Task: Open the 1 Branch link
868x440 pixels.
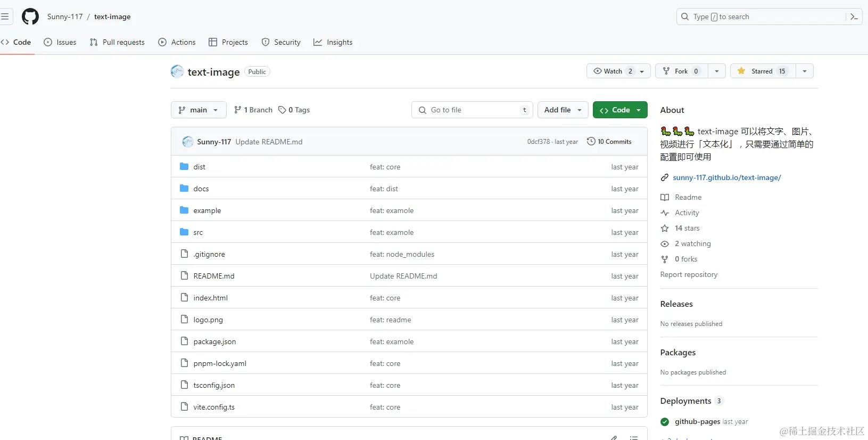Action: 253,110
